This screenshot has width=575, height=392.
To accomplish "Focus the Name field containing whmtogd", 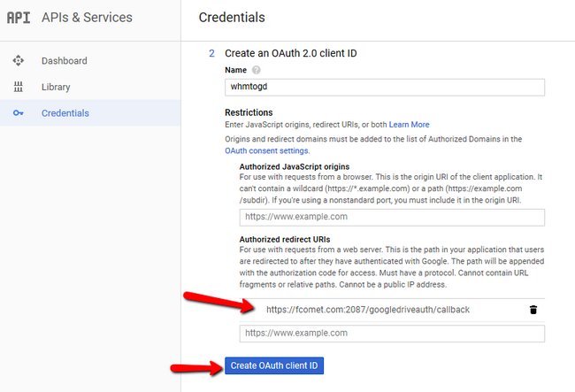I will tap(384, 87).
